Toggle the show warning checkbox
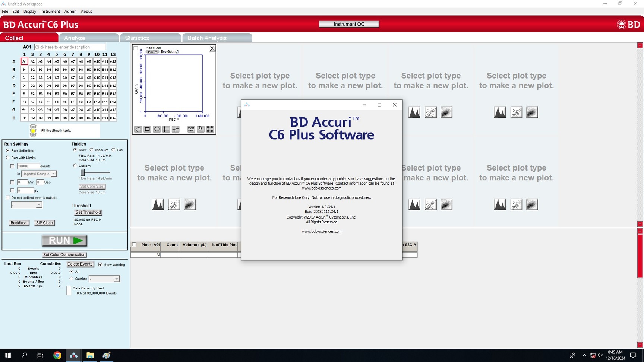Image resolution: width=644 pixels, height=362 pixels. tap(101, 264)
